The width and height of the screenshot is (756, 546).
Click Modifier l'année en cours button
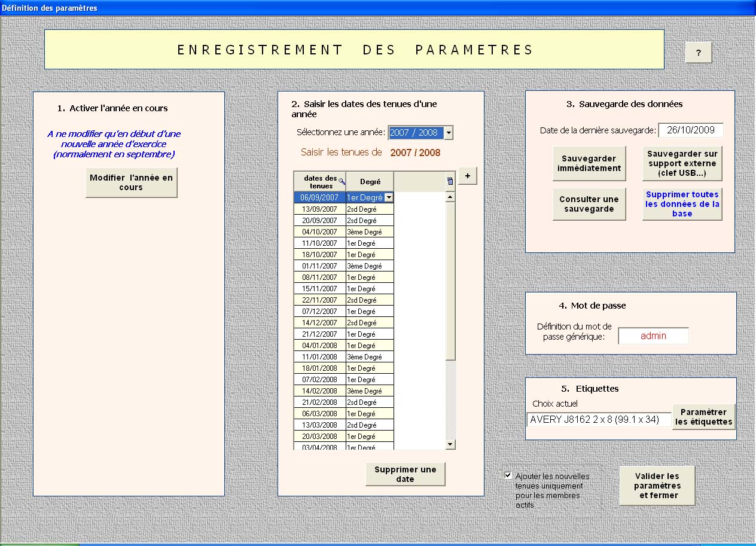(131, 182)
